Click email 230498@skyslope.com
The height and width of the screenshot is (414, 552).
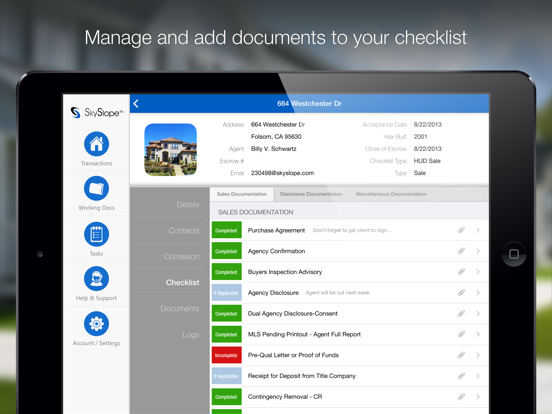pyautogui.click(x=282, y=173)
